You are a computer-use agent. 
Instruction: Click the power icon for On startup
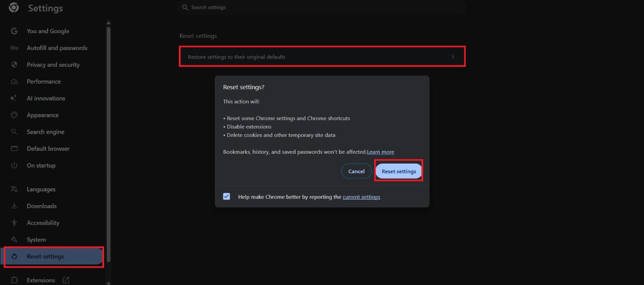14,166
